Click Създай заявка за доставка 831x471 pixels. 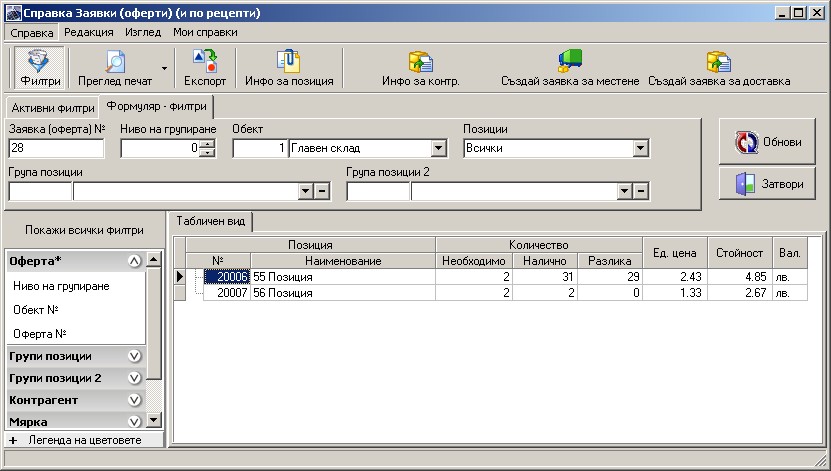click(719, 67)
